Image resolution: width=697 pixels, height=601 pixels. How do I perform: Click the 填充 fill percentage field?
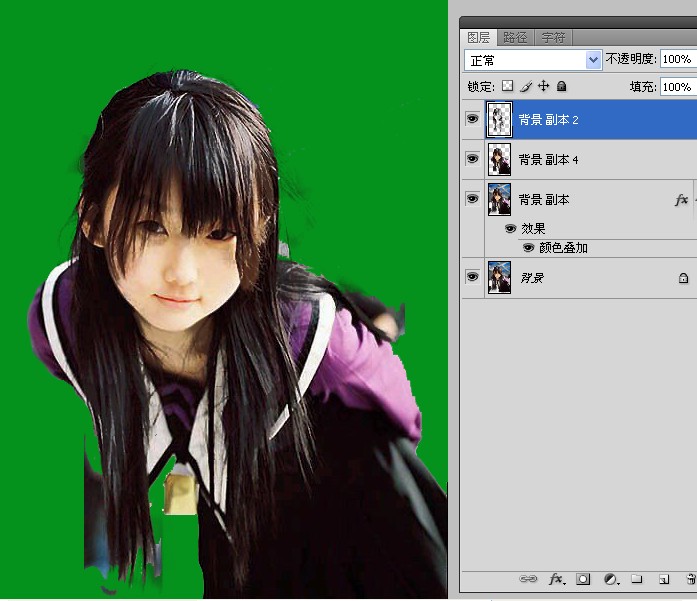pos(678,87)
